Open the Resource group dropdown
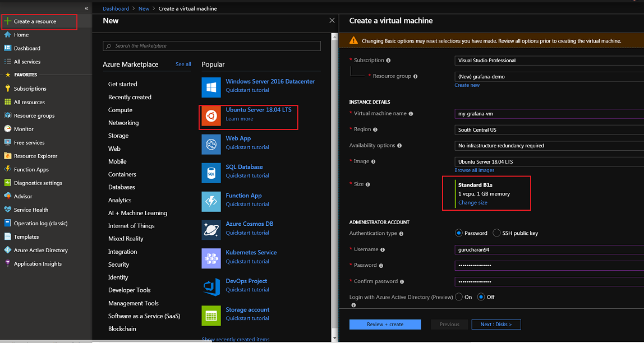The width and height of the screenshot is (644, 343). 549,76
